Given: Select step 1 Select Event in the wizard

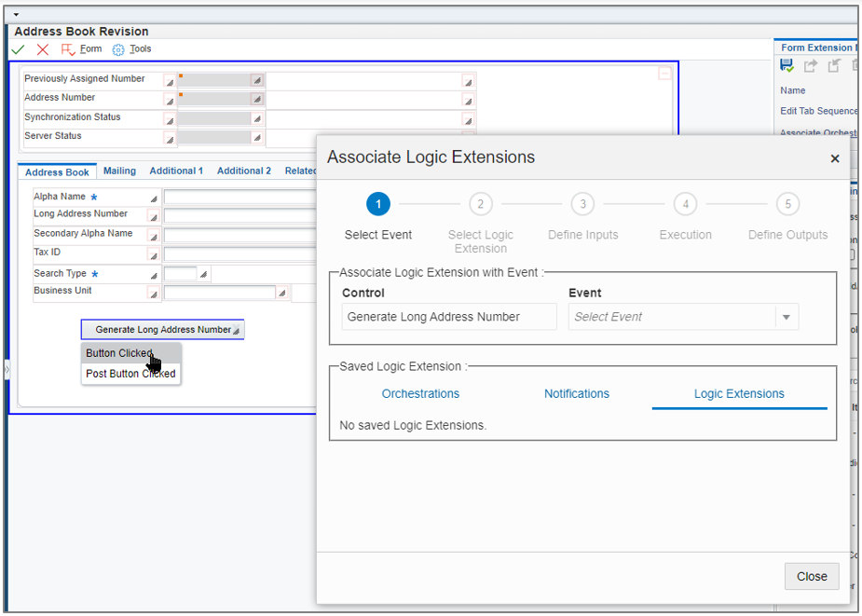Looking at the screenshot, I should (x=377, y=203).
